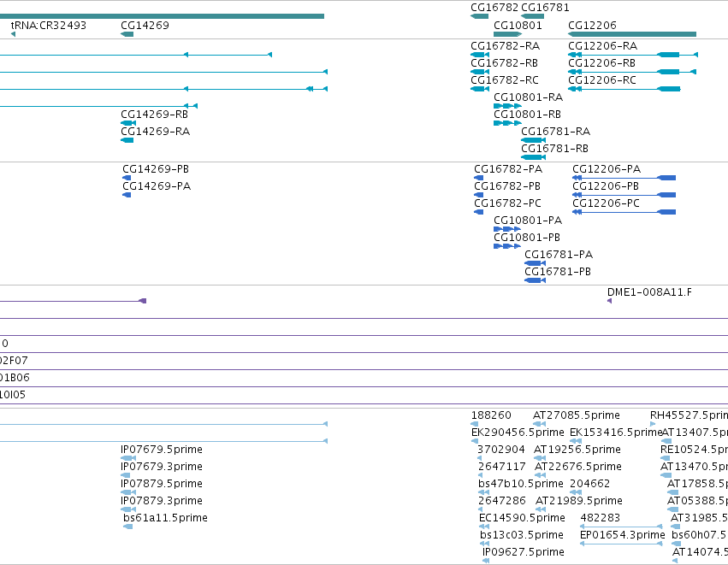The width and height of the screenshot is (728, 565).
Task: Select EST bs13c03.5prime
Action: click(x=522, y=535)
